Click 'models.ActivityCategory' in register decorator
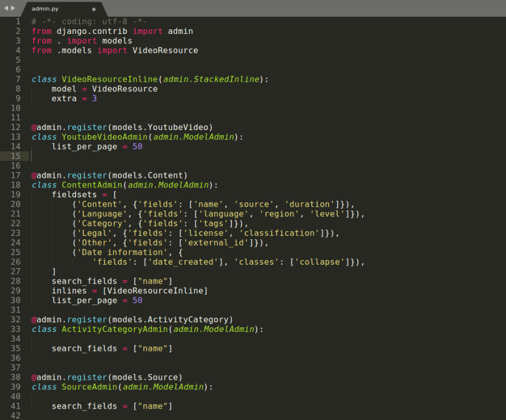The height and width of the screenshot is (420, 506). pyautogui.click(x=170, y=320)
